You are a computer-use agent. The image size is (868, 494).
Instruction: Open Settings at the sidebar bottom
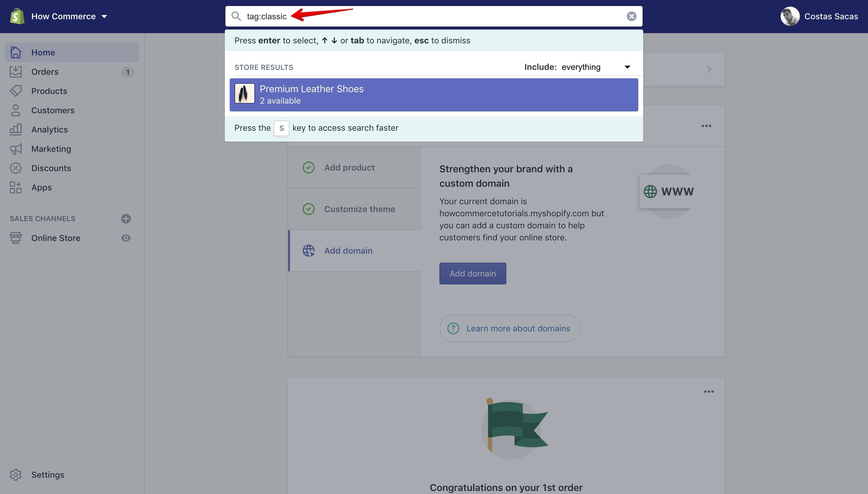pos(48,475)
